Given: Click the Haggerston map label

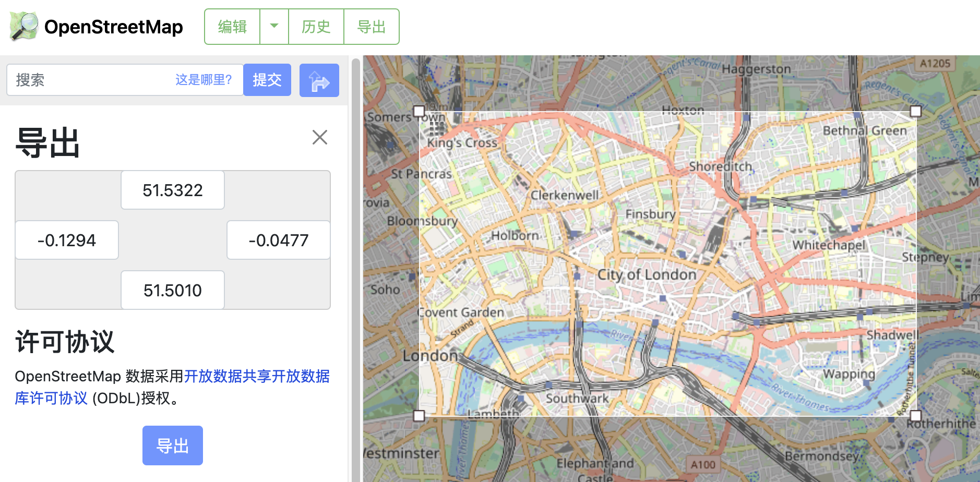Looking at the screenshot, I should coord(756,69).
